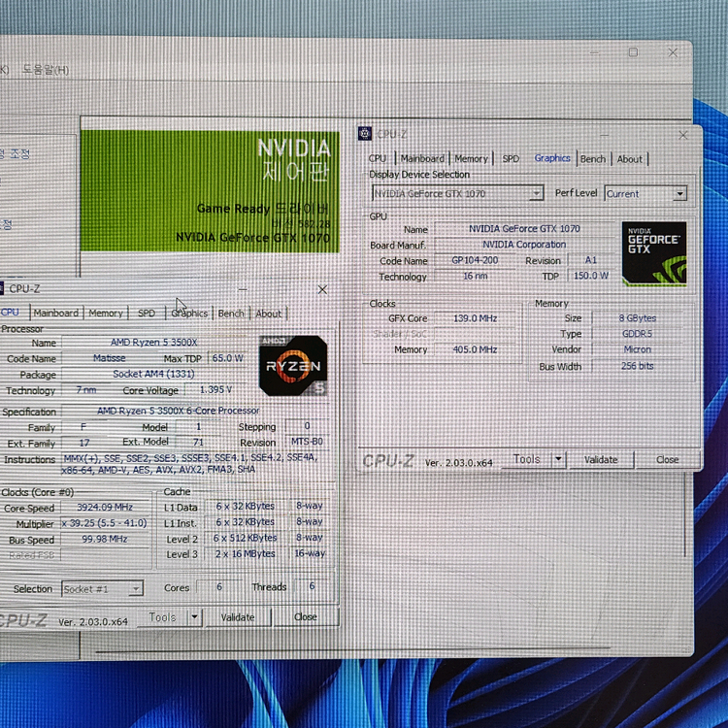Click code name value GP104-200
The image size is (728, 728).
click(475, 260)
